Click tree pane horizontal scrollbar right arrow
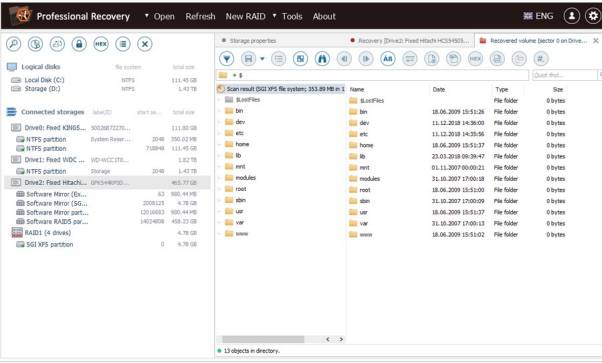The width and height of the screenshot is (602, 363). [x=341, y=339]
